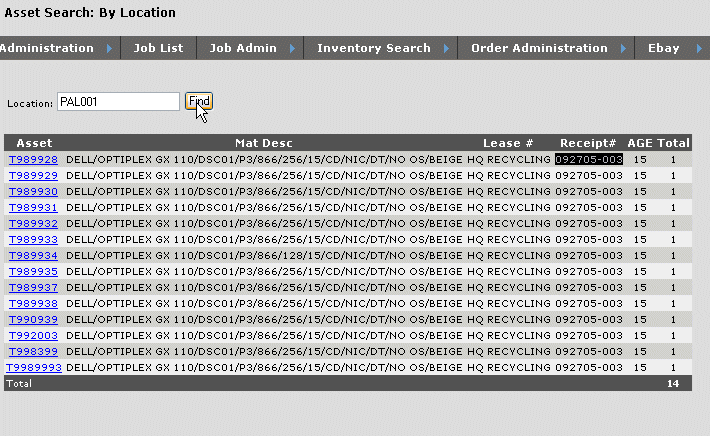Expand the Job Admin submenu arrow
Image resolution: width=710 pixels, height=436 pixels.
[292, 48]
